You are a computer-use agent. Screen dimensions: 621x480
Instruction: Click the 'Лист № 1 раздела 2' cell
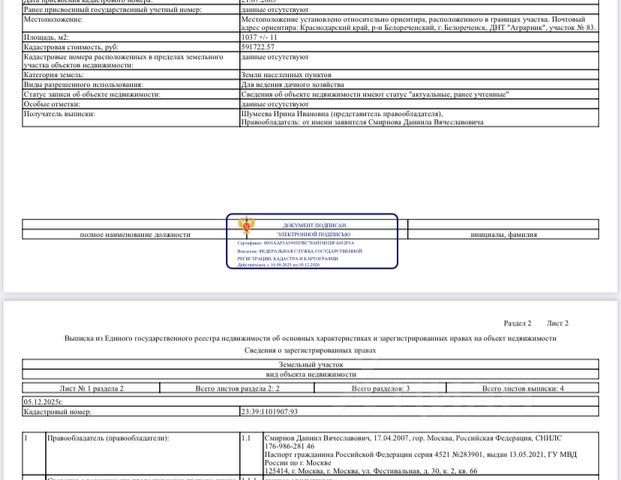click(91, 389)
